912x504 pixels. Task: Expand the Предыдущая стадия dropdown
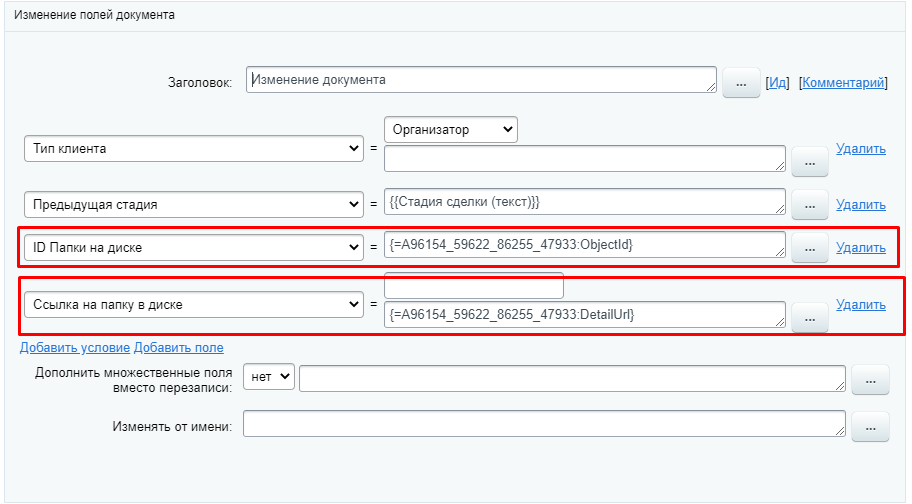(x=193, y=204)
